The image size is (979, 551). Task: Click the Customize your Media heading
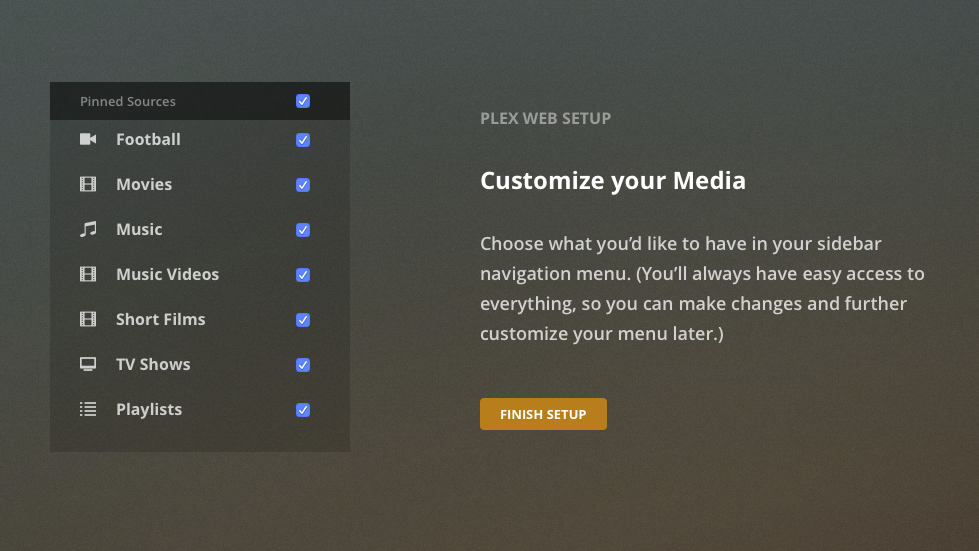pos(612,180)
